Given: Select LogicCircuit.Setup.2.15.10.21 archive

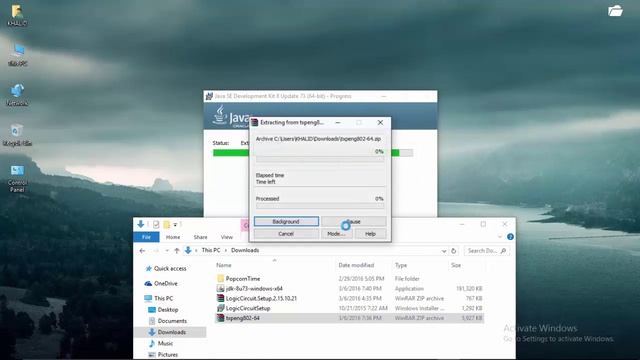Looking at the screenshot, I should pyautogui.click(x=349, y=298).
